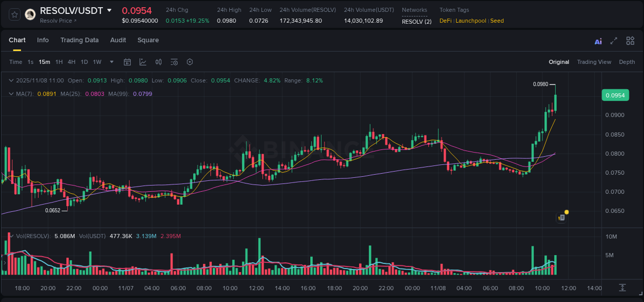Viewport: 644px width, 302px height.
Task: Open the Launchpool token tag link
Action: [470, 21]
